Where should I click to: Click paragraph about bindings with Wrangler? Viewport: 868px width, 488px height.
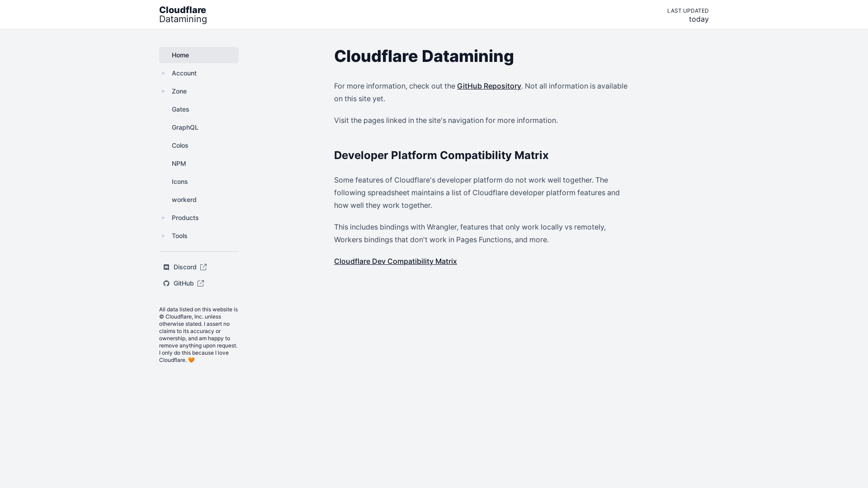tap(470, 233)
